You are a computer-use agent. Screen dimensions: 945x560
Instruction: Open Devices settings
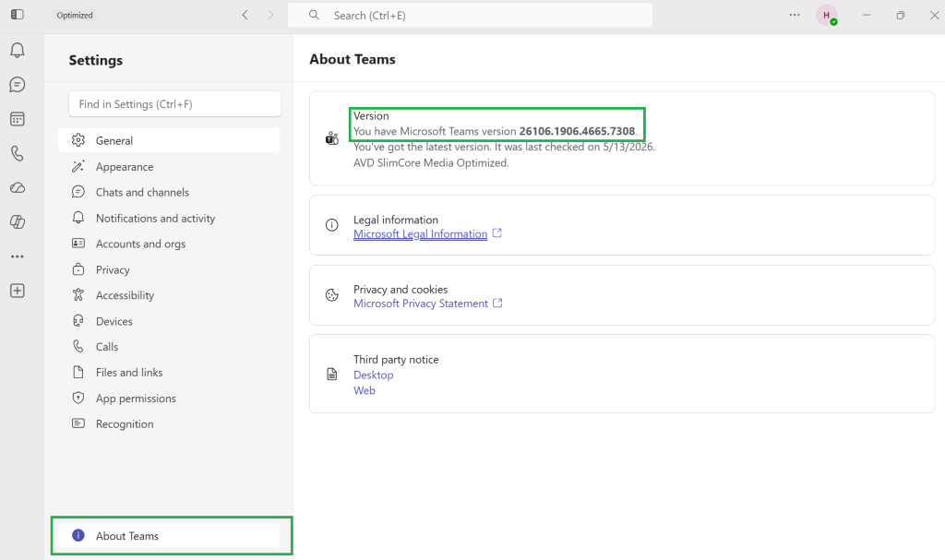(x=169, y=321)
